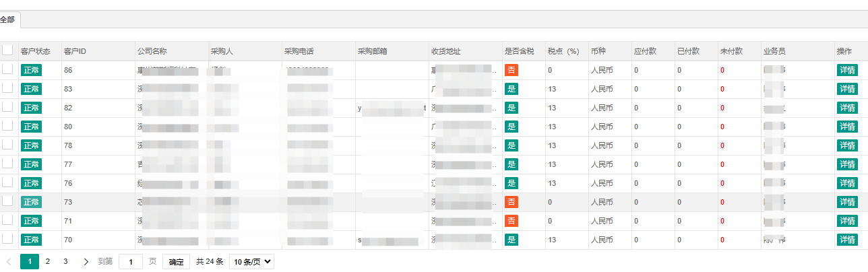Open 详情 for customer ID 70
This screenshot has height=272, width=868.
(x=847, y=240)
